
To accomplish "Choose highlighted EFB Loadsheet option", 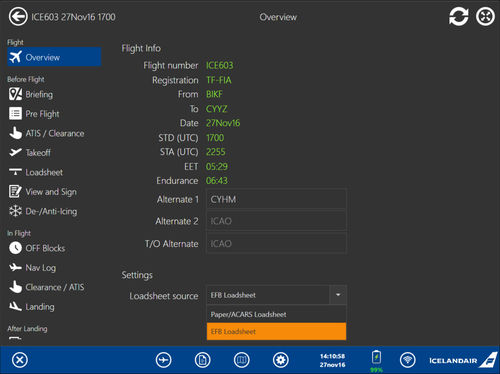I will pyautogui.click(x=276, y=331).
